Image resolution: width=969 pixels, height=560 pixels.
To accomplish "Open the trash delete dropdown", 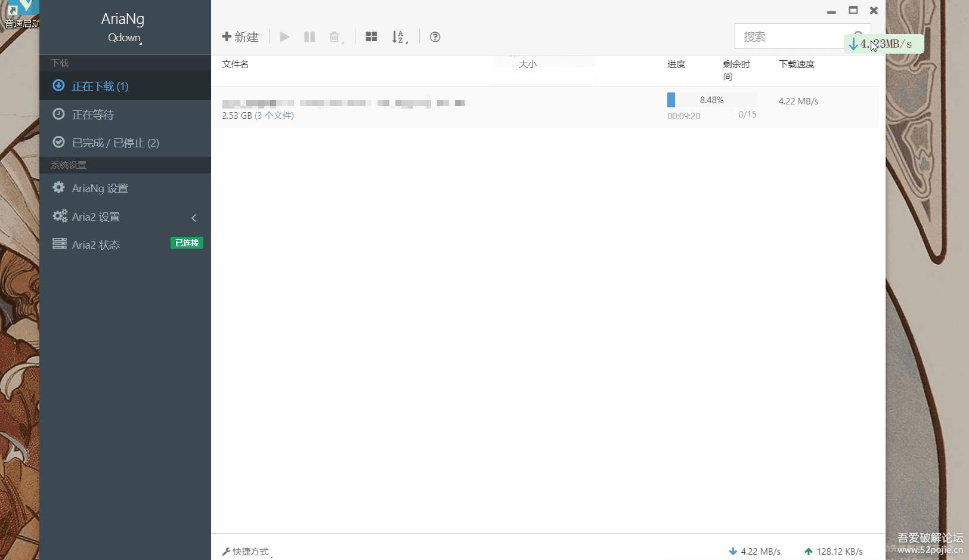I will coord(336,37).
